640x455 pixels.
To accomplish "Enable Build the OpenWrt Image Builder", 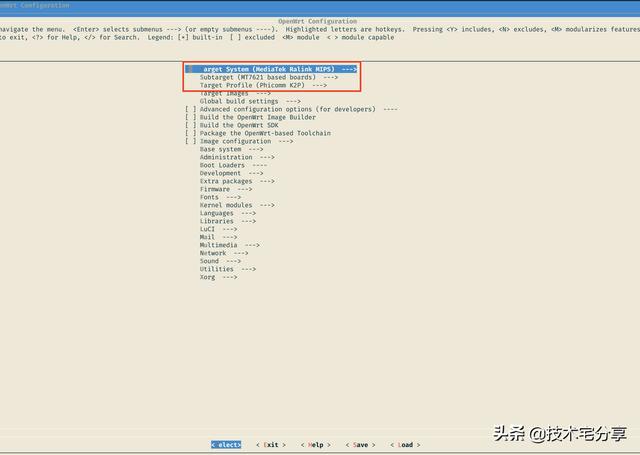I will pyautogui.click(x=190, y=117).
